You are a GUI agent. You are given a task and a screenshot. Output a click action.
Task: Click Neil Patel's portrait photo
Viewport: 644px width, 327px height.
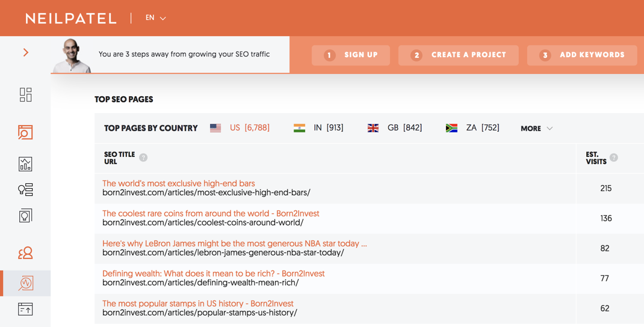pyautogui.click(x=72, y=56)
